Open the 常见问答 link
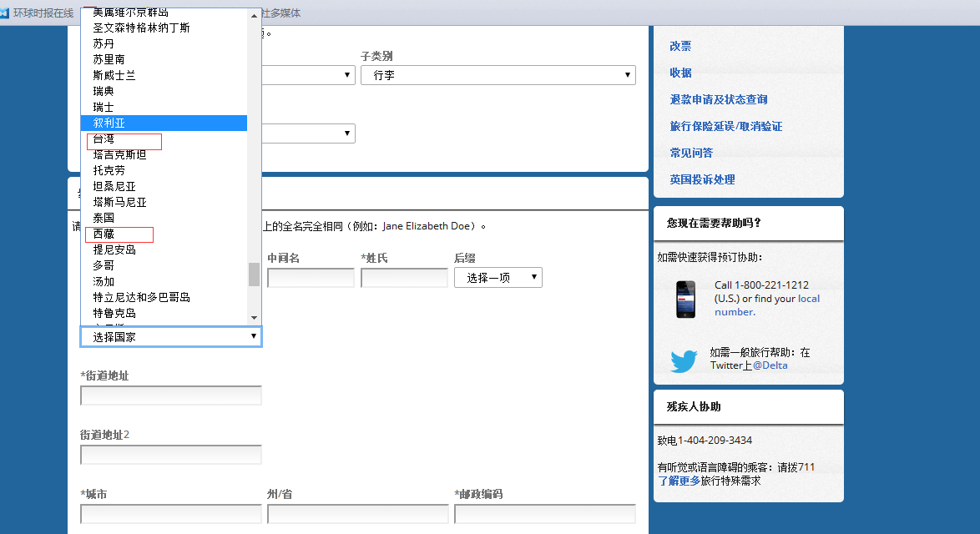Image resolution: width=980 pixels, height=534 pixels. (x=690, y=153)
